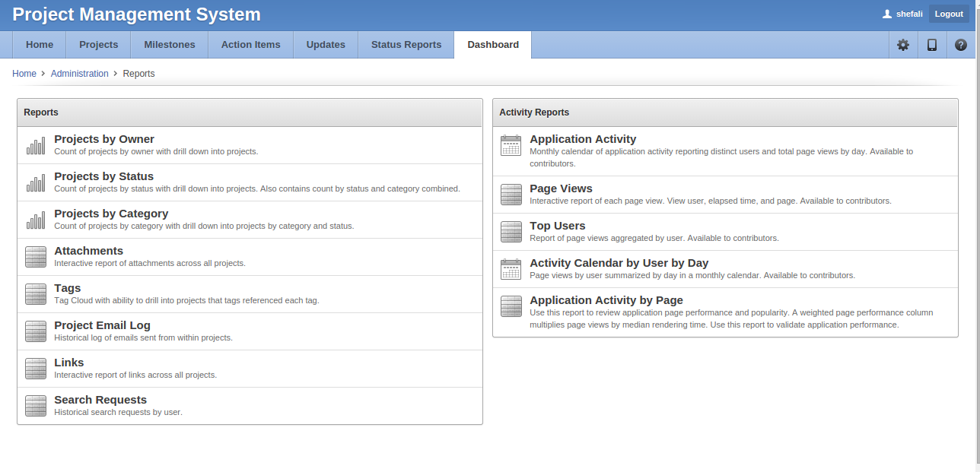The image size is (980, 472).
Task: Open the Status Reports tab
Action: (x=406, y=45)
